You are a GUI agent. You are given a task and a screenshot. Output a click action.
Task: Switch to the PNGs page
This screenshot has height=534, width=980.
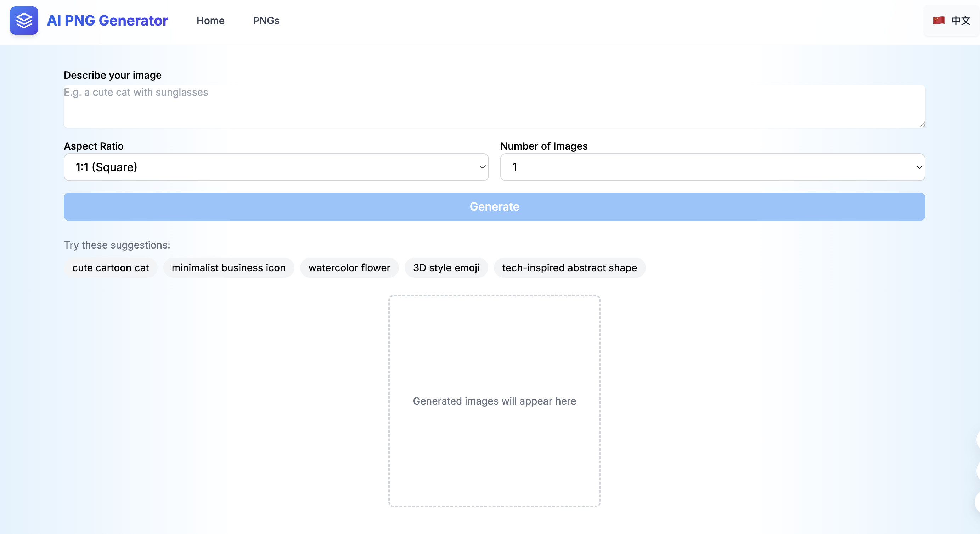click(265, 21)
